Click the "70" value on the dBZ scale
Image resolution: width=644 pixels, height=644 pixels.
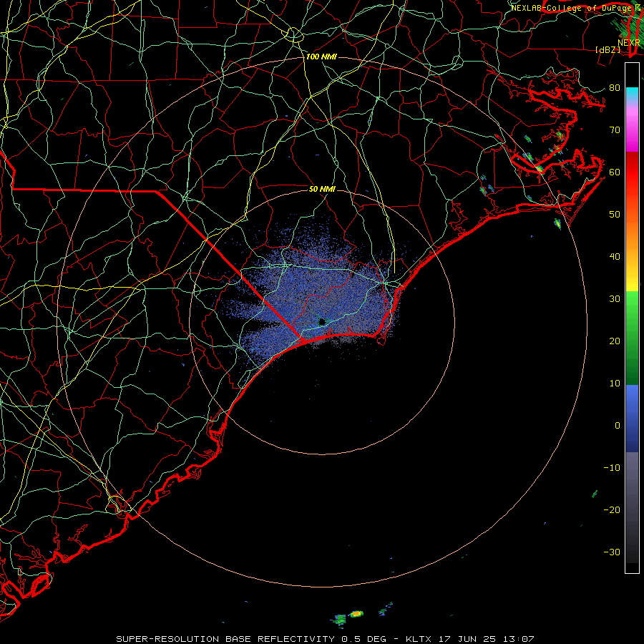(615, 130)
